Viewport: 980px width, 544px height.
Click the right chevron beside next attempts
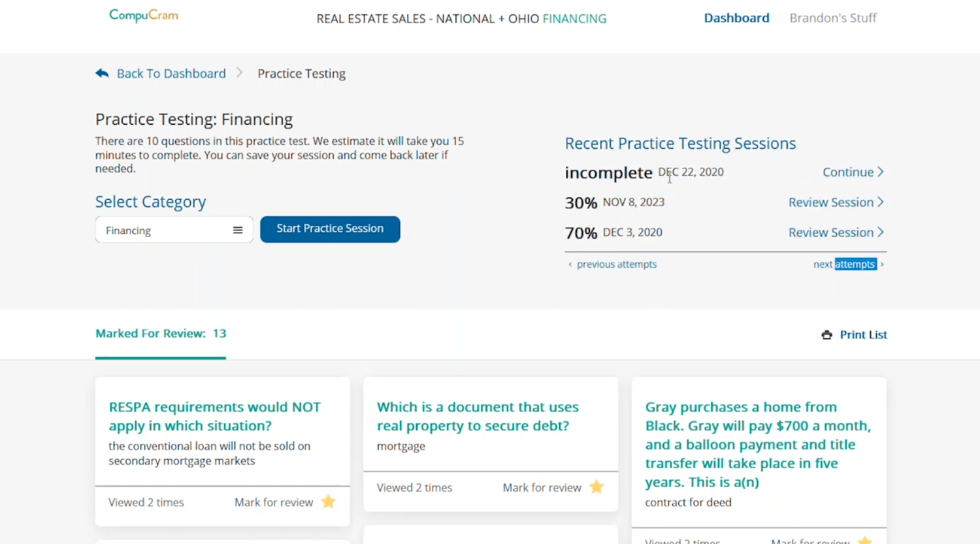pyautogui.click(x=881, y=264)
